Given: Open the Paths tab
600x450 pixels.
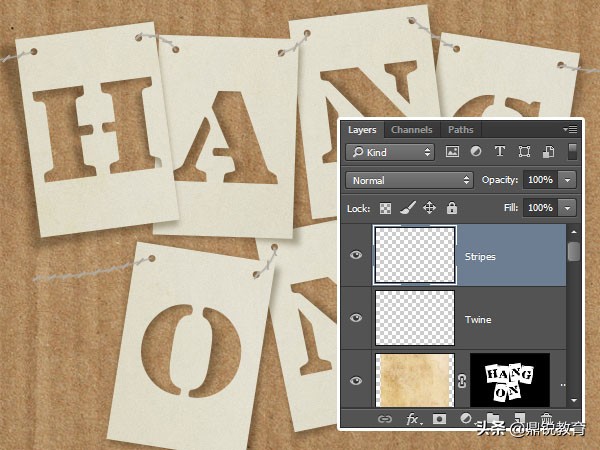Looking at the screenshot, I should coord(461,130).
